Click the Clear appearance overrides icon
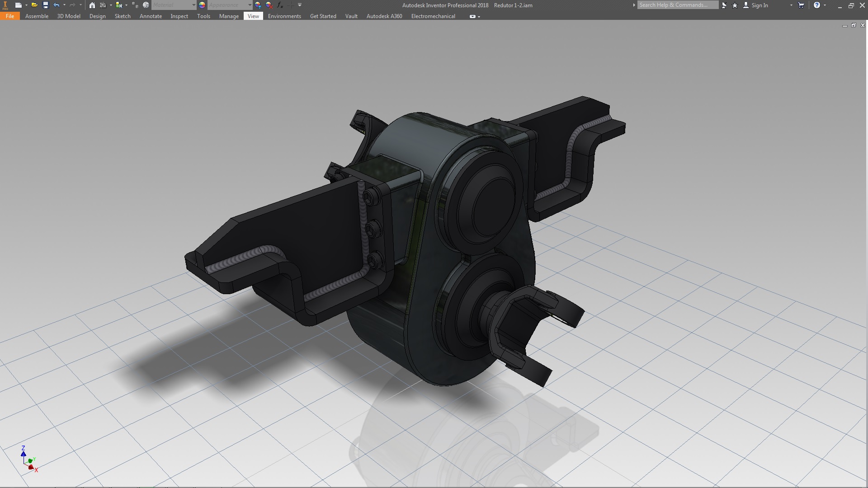 [x=269, y=5]
